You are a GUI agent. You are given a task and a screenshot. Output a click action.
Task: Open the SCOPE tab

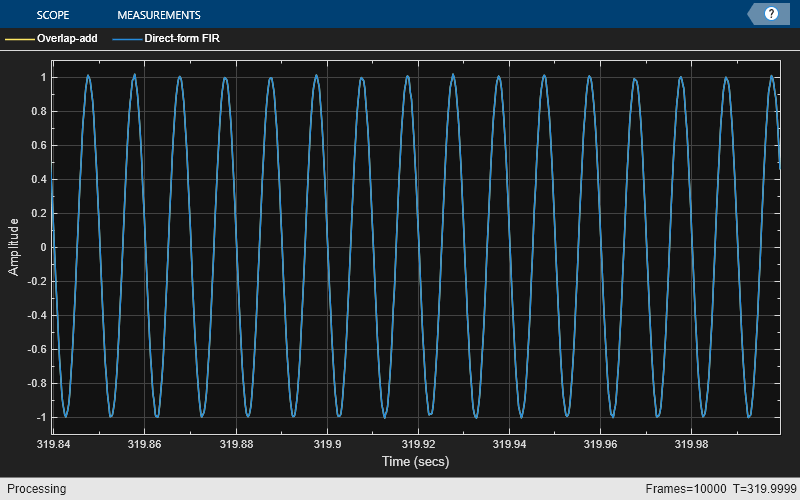[x=53, y=15]
